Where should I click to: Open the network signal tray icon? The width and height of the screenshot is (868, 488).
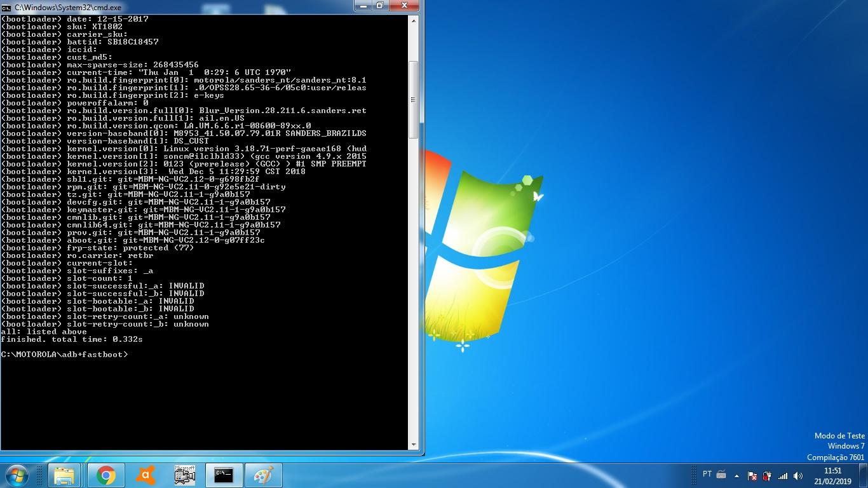click(783, 475)
